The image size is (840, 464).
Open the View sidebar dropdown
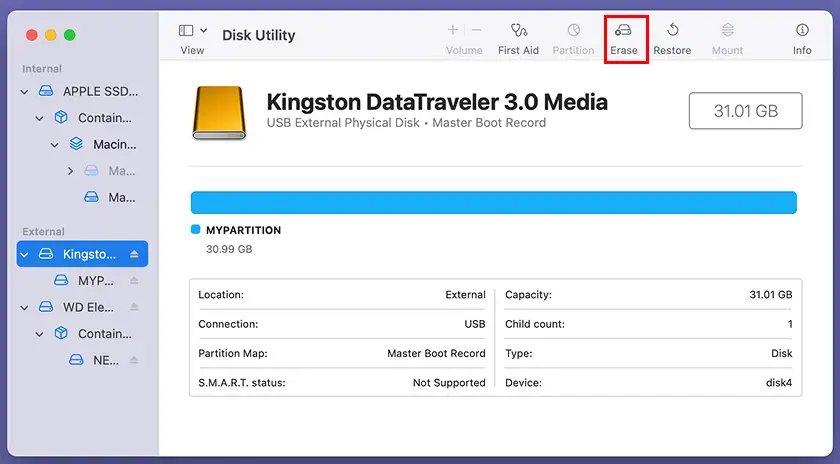pos(192,32)
